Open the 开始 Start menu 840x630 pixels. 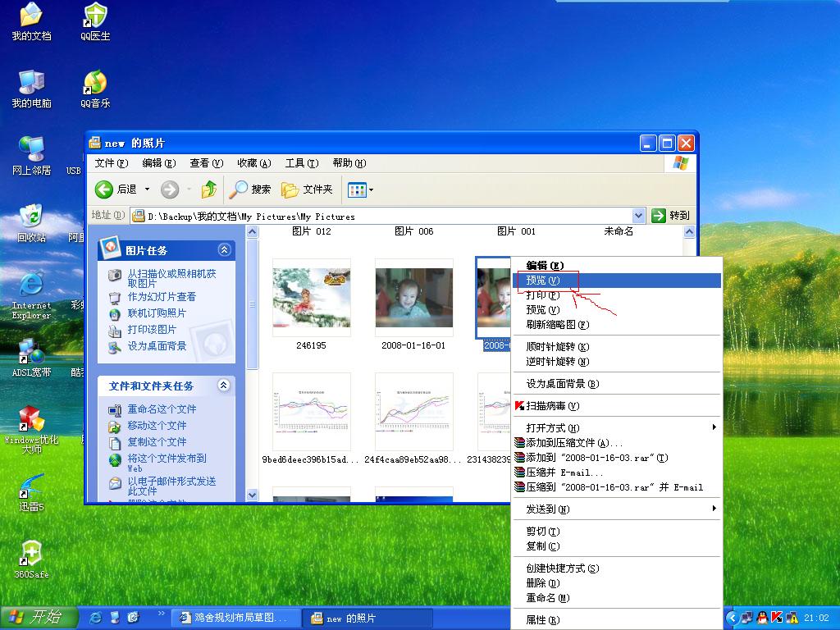coord(38,618)
